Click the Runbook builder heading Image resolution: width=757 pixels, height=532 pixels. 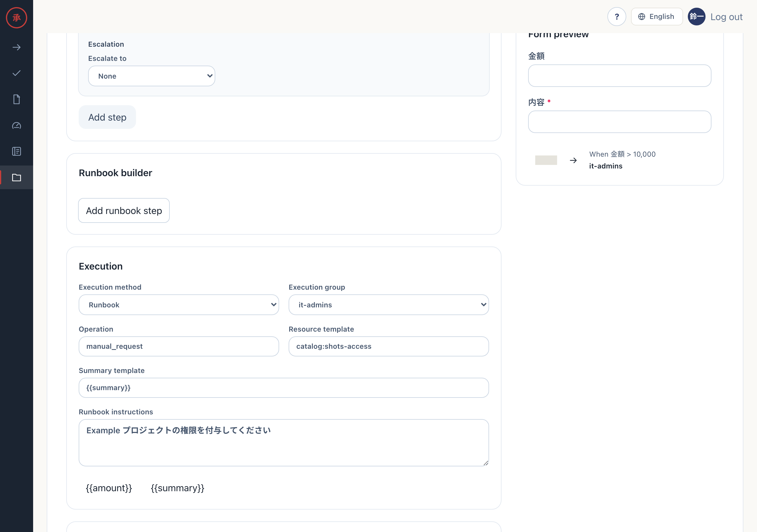coord(115,173)
